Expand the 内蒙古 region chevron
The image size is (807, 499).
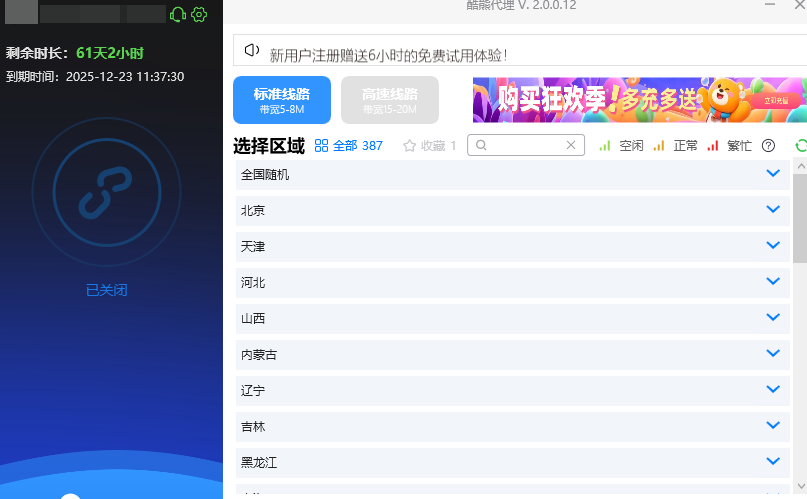(772, 354)
